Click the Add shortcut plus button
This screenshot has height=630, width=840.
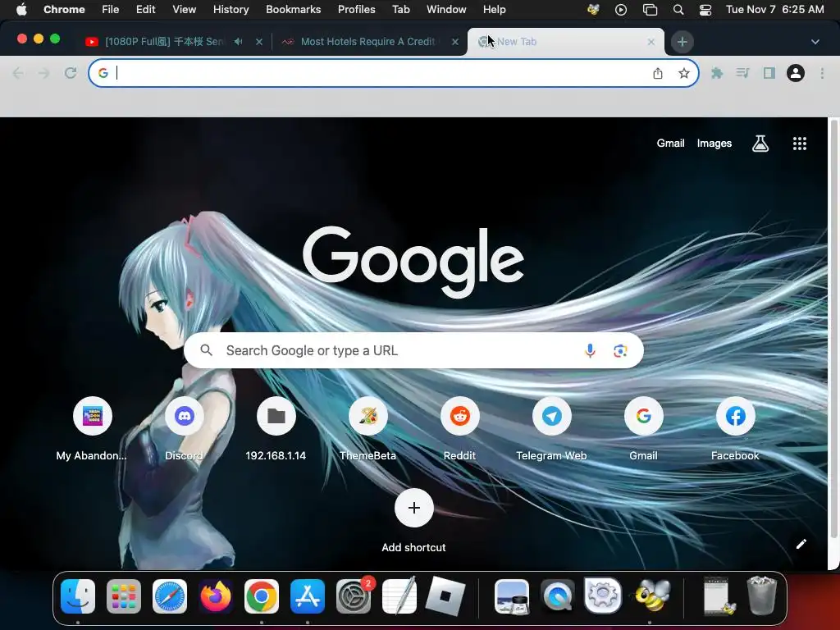(x=413, y=508)
